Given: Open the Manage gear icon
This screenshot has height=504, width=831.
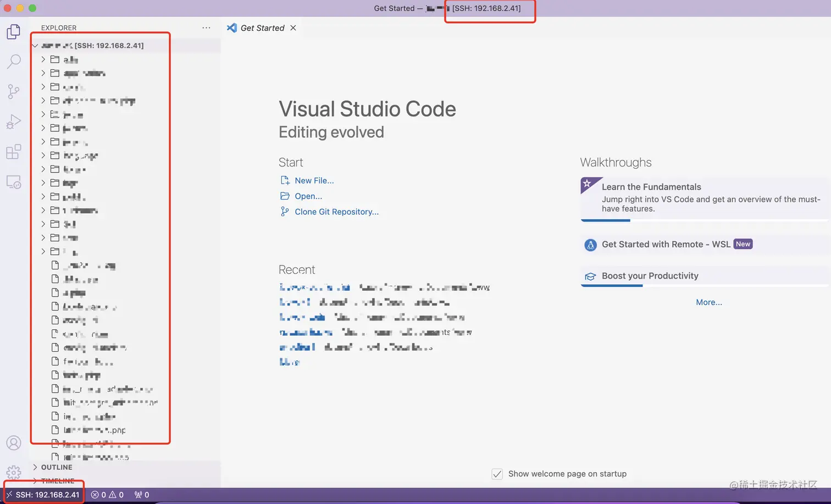Looking at the screenshot, I should tap(14, 472).
